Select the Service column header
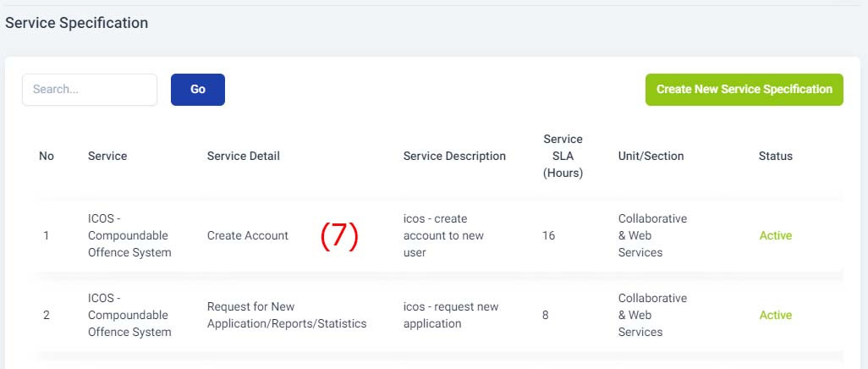Viewport: 868px width, 369px height. [107, 157]
